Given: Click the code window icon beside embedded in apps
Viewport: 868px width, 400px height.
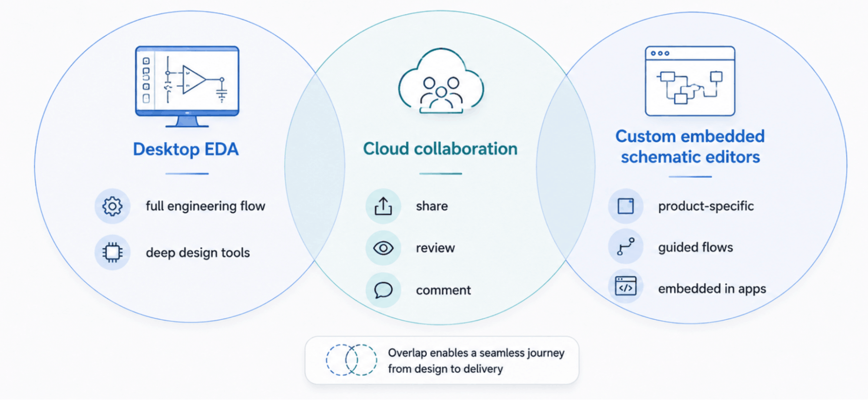Looking at the screenshot, I should coord(626,286).
